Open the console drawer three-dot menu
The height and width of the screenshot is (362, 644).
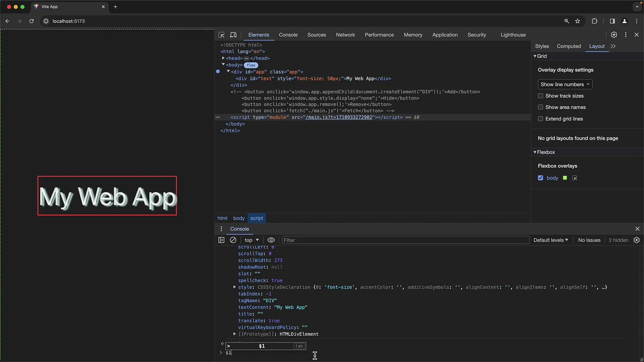[221, 229]
